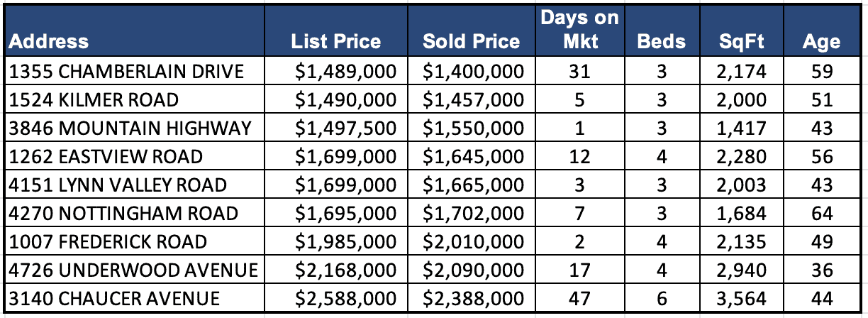Click the List Price column header
Viewport: 868px width, 318px height.
pos(335,41)
